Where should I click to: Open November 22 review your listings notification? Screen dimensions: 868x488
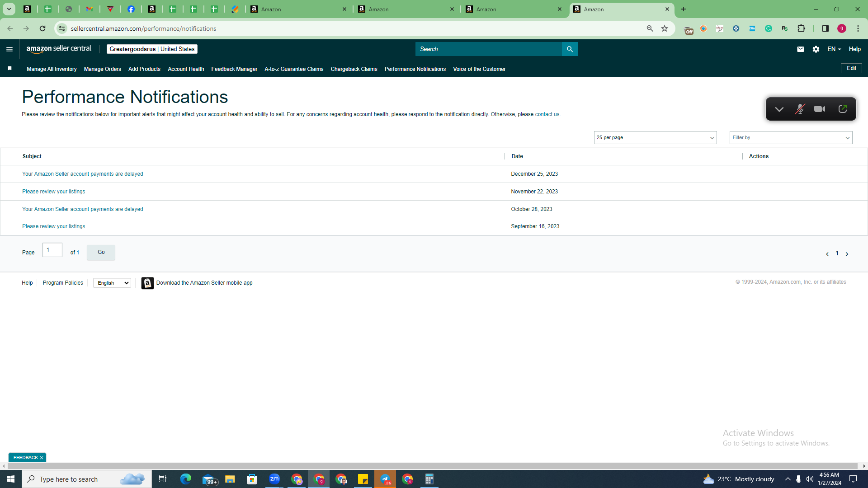(54, 192)
